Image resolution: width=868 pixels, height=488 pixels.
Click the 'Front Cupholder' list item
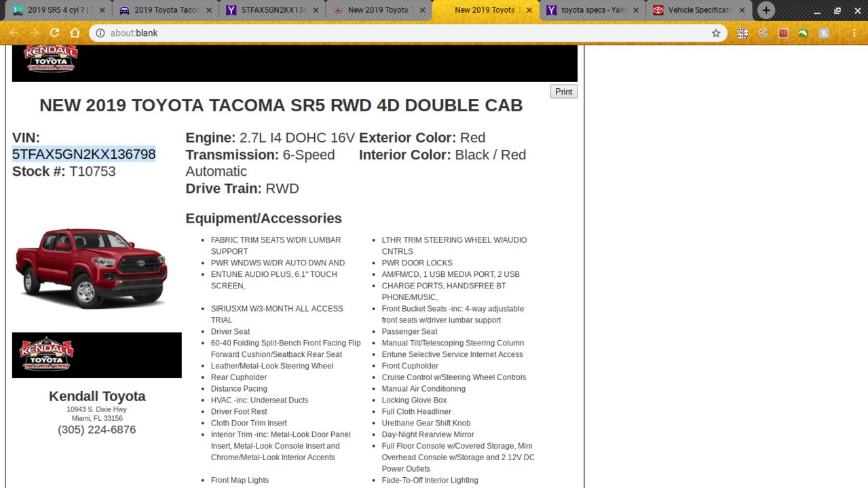[410, 366]
